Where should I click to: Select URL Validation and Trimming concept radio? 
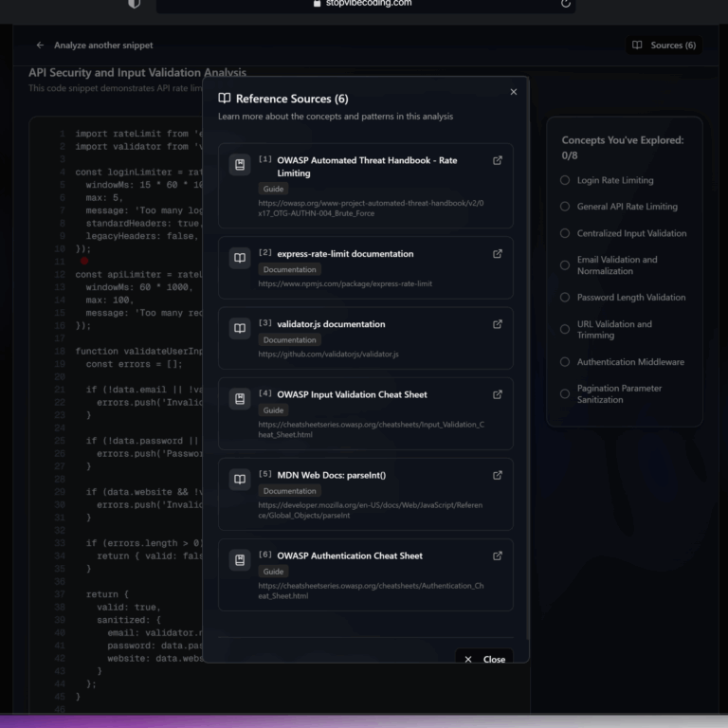pos(565,329)
